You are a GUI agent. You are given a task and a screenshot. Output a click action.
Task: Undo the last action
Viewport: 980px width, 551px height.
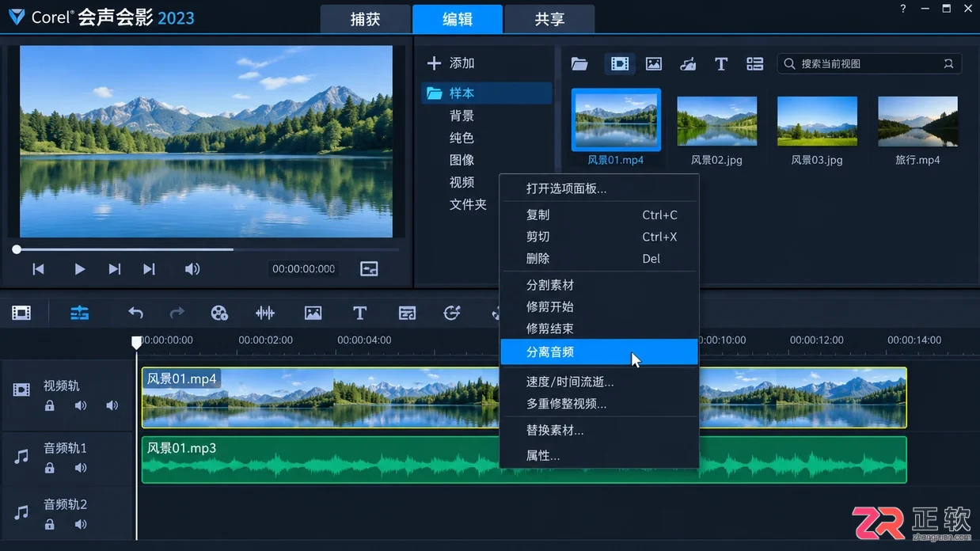136,313
